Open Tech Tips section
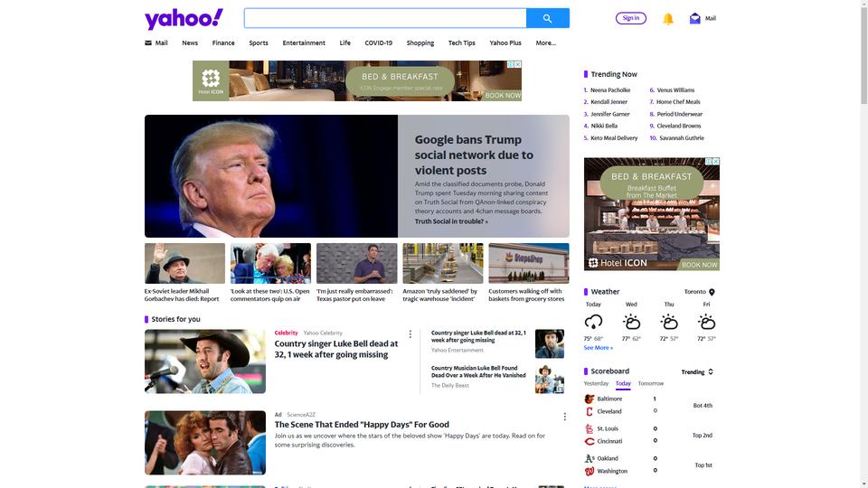This screenshot has width=868, height=488. 462,42
